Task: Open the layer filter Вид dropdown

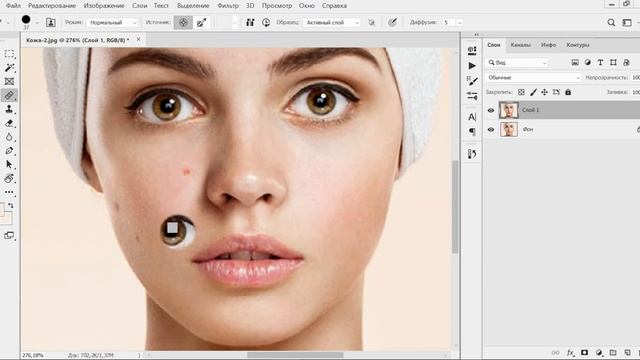Action: click(517, 62)
